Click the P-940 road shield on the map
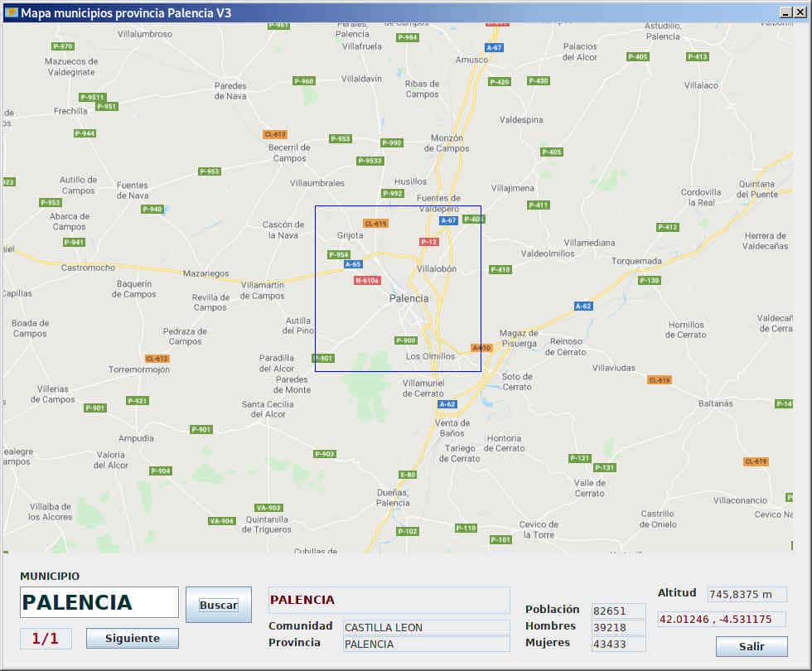The width and height of the screenshot is (812, 671). [x=152, y=209]
